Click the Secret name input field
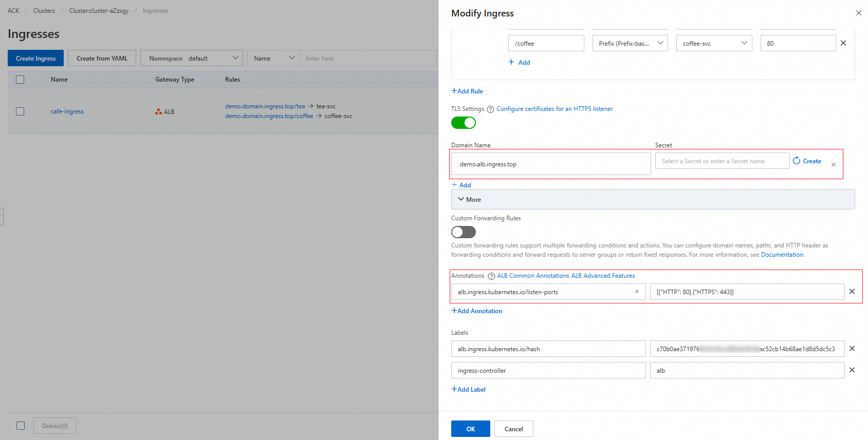This screenshot has width=868, height=440. click(x=722, y=161)
